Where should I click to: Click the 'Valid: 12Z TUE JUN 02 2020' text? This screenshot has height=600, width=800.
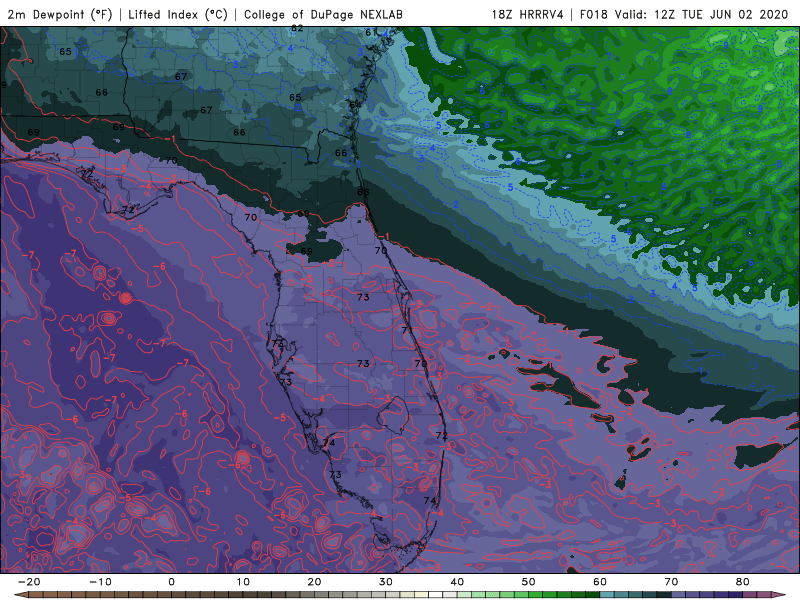702,14
